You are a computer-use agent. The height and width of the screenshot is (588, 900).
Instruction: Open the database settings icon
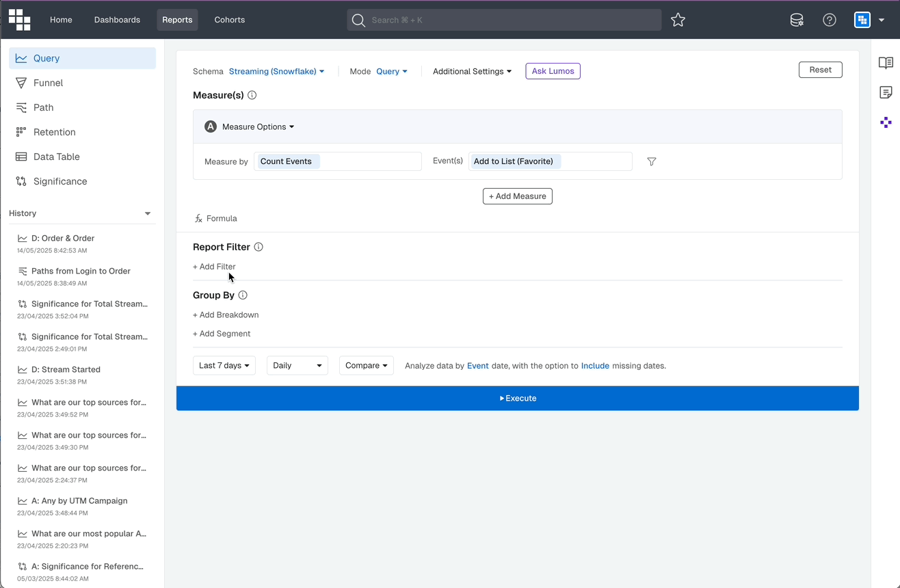tap(797, 20)
